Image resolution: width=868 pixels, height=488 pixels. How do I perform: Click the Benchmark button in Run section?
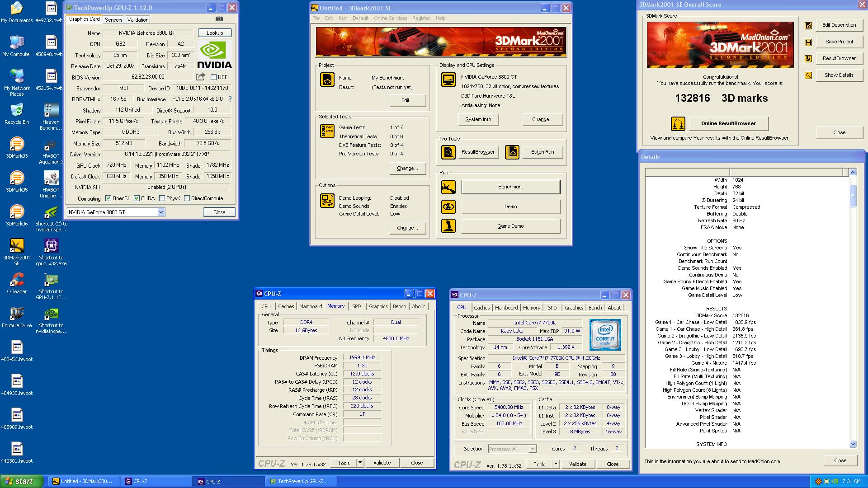pyautogui.click(x=510, y=187)
